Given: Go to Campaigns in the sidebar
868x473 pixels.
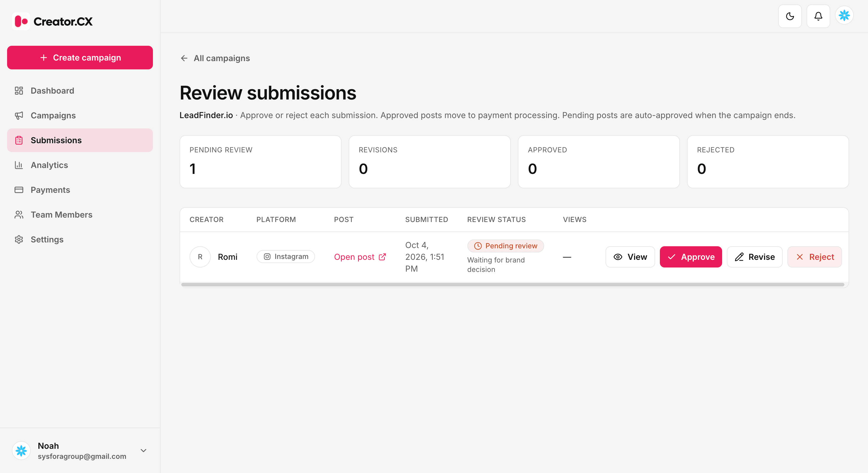Looking at the screenshot, I should [x=80, y=115].
